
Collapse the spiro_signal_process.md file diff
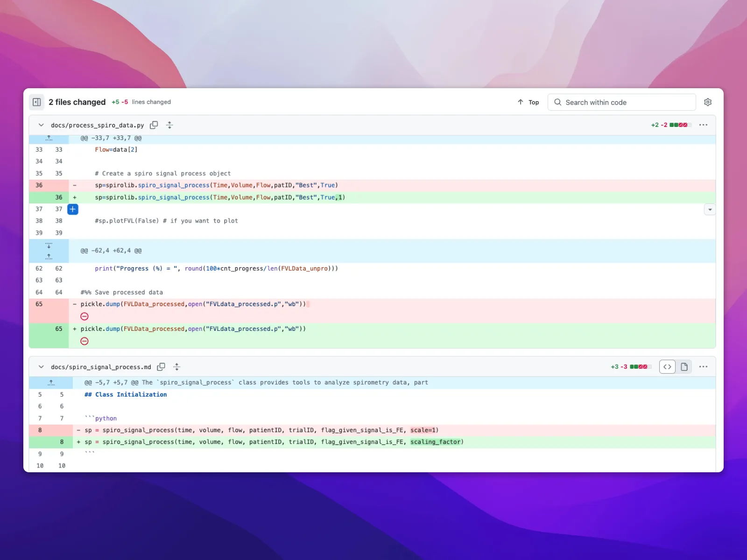coord(41,367)
